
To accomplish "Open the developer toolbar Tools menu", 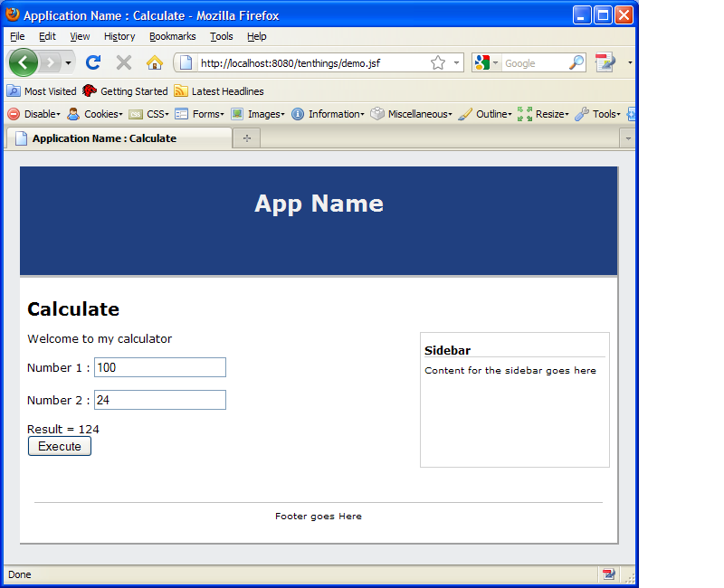I will [x=606, y=114].
